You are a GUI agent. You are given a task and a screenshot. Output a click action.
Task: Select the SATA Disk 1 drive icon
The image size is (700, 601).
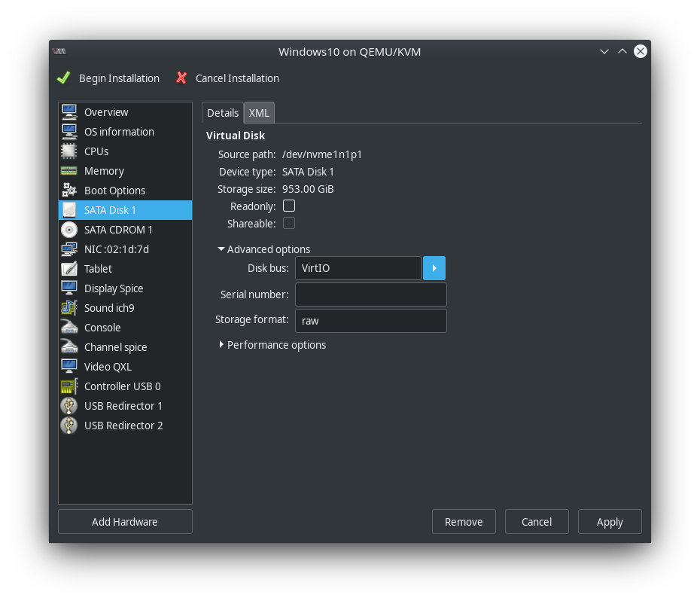click(x=69, y=210)
